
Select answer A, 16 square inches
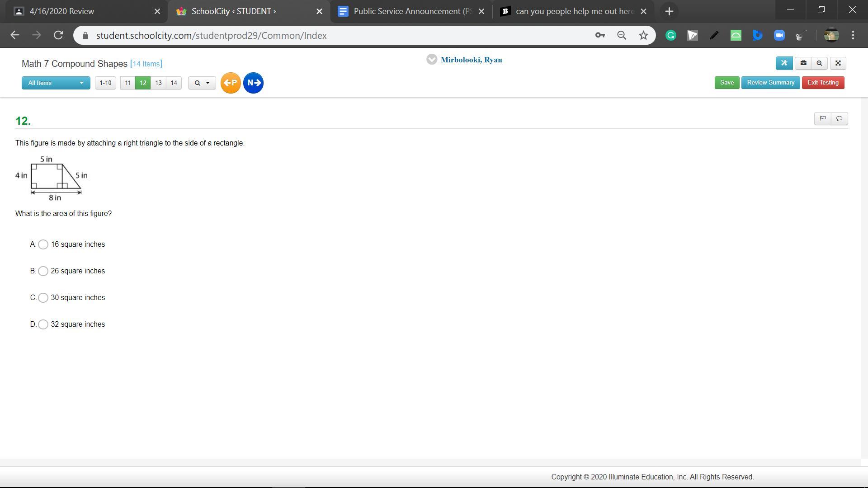pyautogui.click(x=43, y=244)
